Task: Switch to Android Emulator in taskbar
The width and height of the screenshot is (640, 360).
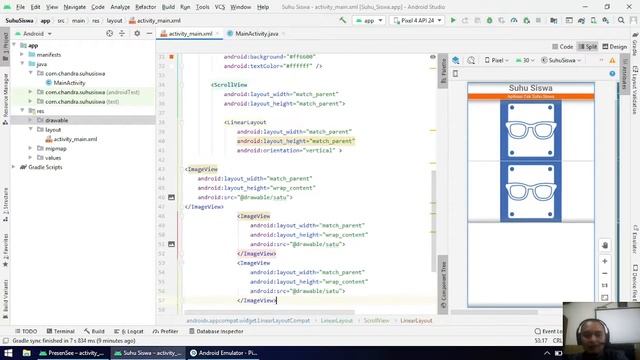Action: tap(224, 353)
